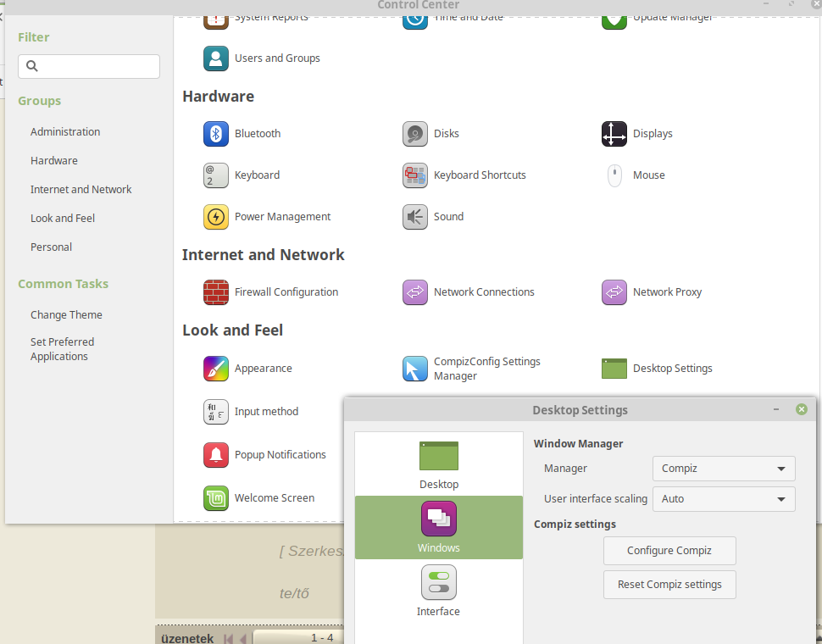The width and height of the screenshot is (822, 644).
Task: Jump to Administration group
Action: click(65, 131)
